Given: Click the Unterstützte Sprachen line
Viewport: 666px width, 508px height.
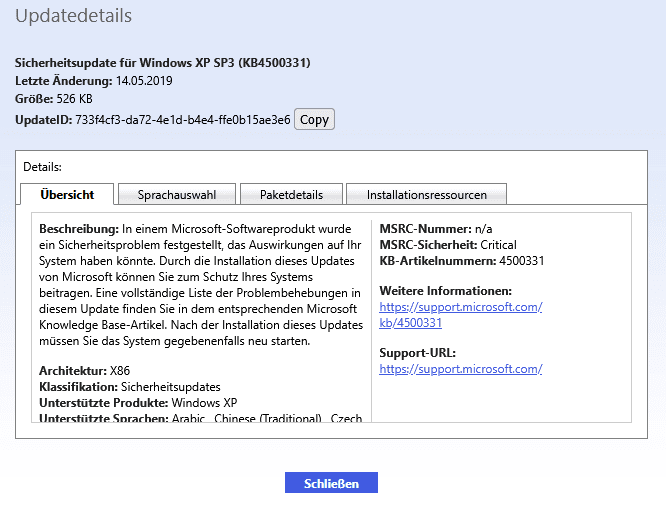Looking at the screenshot, I should pyautogui.click(x=200, y=418).
